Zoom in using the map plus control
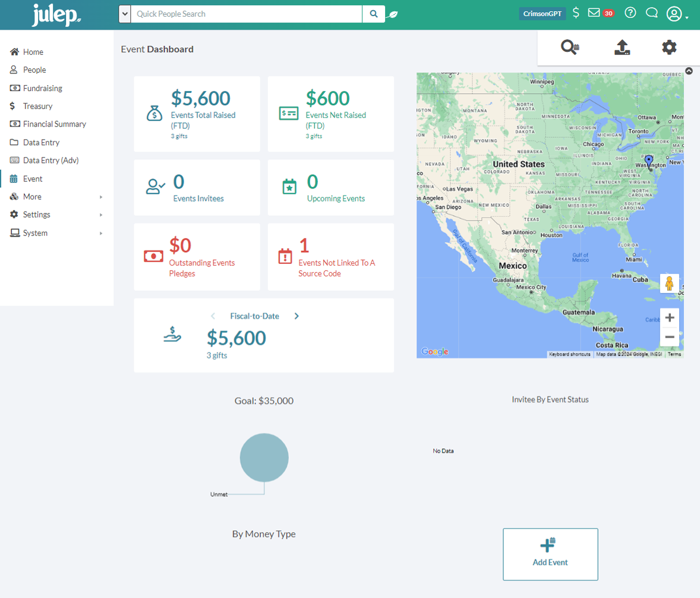The width and height of the screenshot is (700, 598). [x=670, y=317]
